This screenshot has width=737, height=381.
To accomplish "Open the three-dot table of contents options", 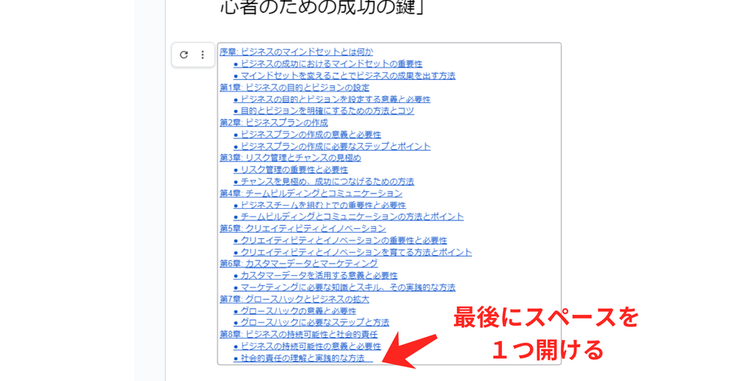I will point(203,55).
